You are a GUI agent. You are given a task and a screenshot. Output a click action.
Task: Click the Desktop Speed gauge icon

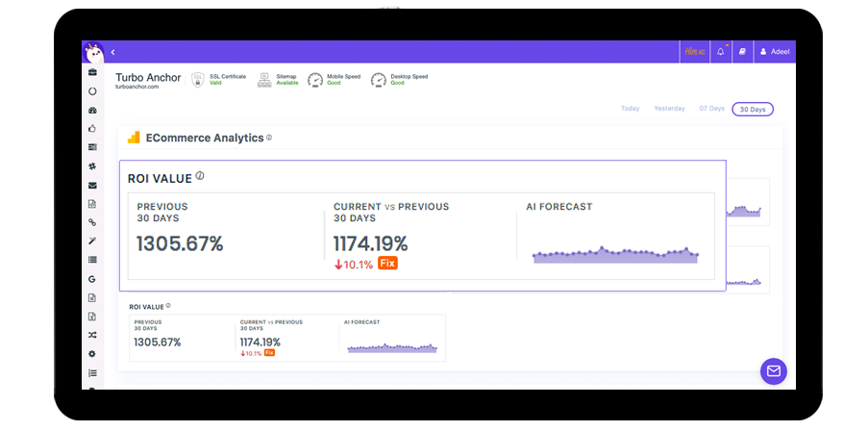pos(379,80)
